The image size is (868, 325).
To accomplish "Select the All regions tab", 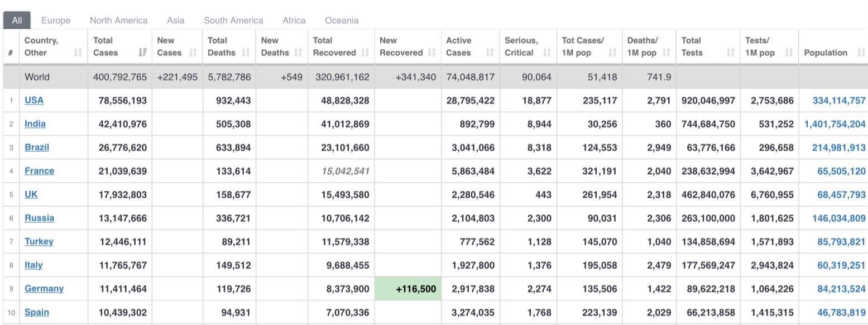I will 17,21.
